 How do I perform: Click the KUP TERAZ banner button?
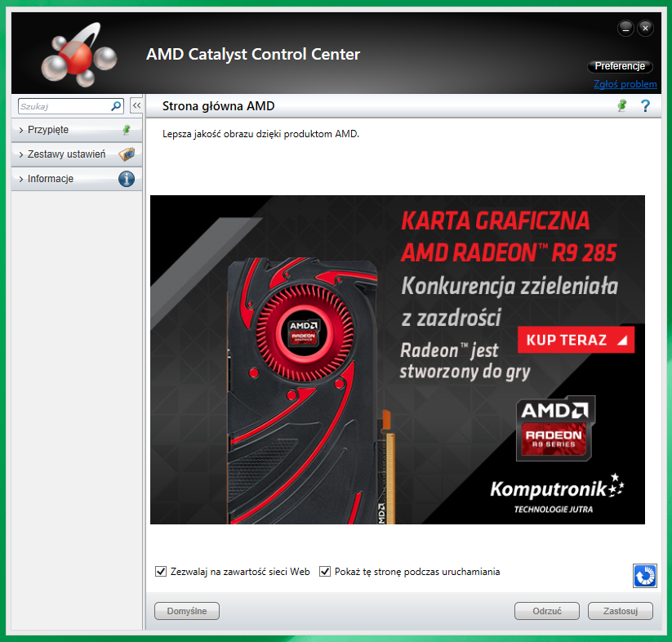tap(576, 340)
